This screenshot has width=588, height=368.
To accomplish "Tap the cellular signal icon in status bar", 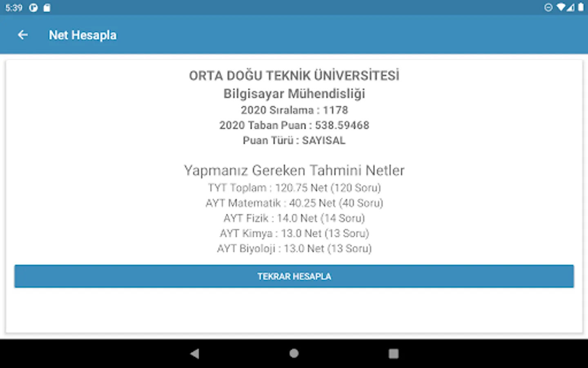I will pyautogui.click(x=571, y=7).
